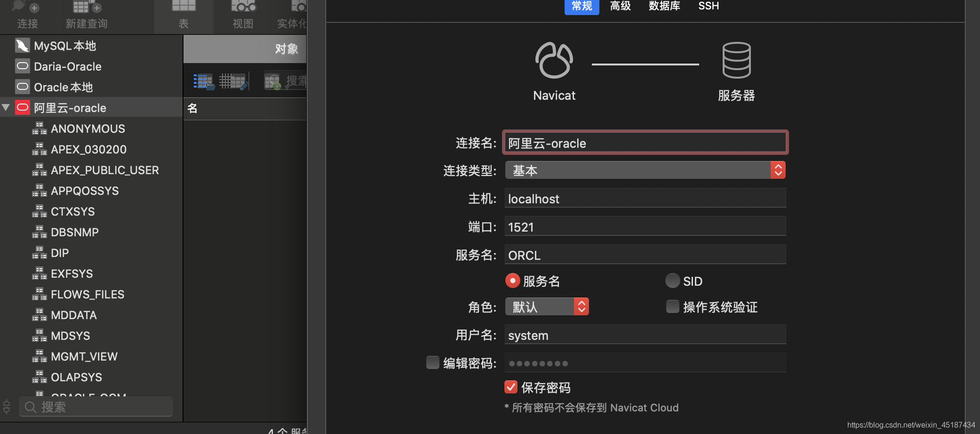This screenshot has width=980, height=434.
Task: Click the detail grid view icon
Action: pos(233,81)
